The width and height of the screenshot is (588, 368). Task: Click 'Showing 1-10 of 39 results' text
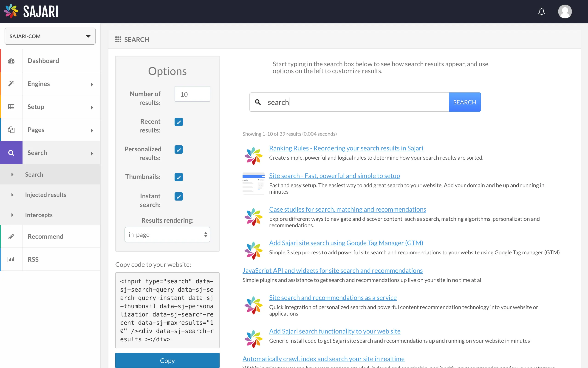click(289, 134)
